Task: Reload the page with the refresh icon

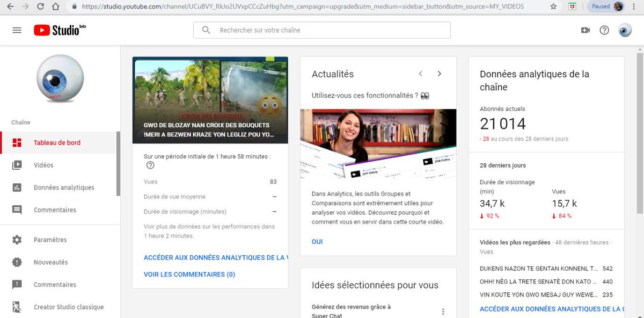Action: click(x=40, y=7)
